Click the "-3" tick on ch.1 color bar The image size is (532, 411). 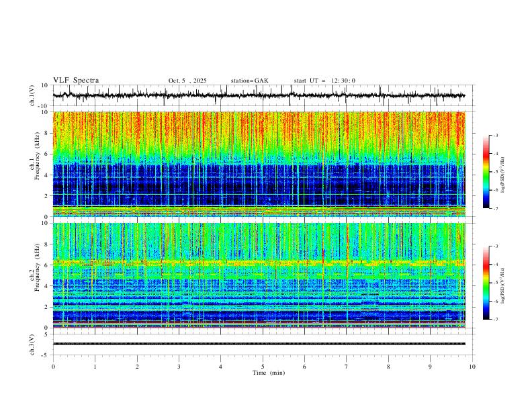pos(496,135)
